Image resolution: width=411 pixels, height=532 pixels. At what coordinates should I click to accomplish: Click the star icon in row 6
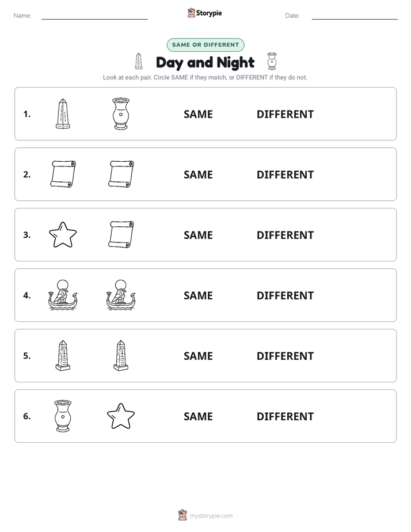(121, 416)
